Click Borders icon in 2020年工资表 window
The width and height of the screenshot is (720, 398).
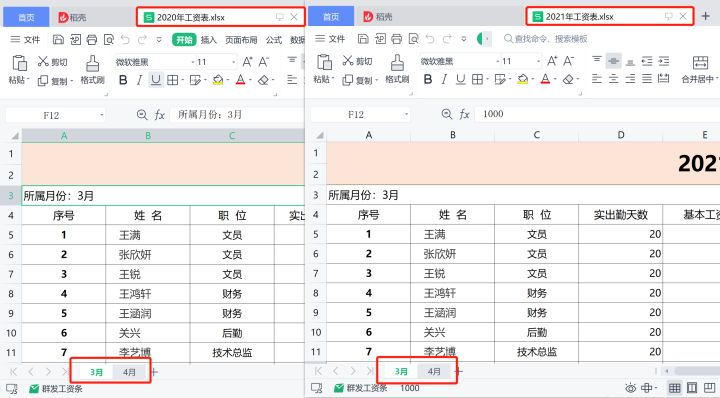173,80
